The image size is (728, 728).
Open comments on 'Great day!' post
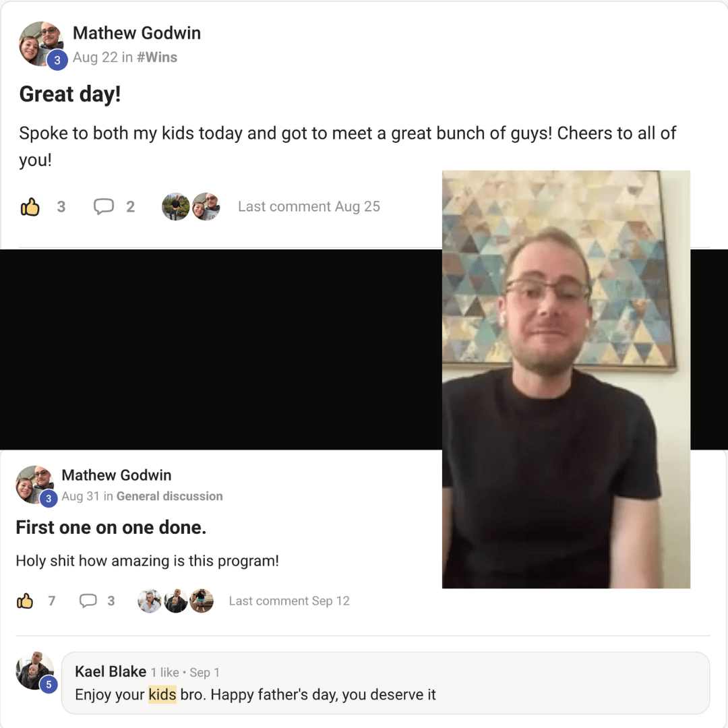(x=104, y=207)
